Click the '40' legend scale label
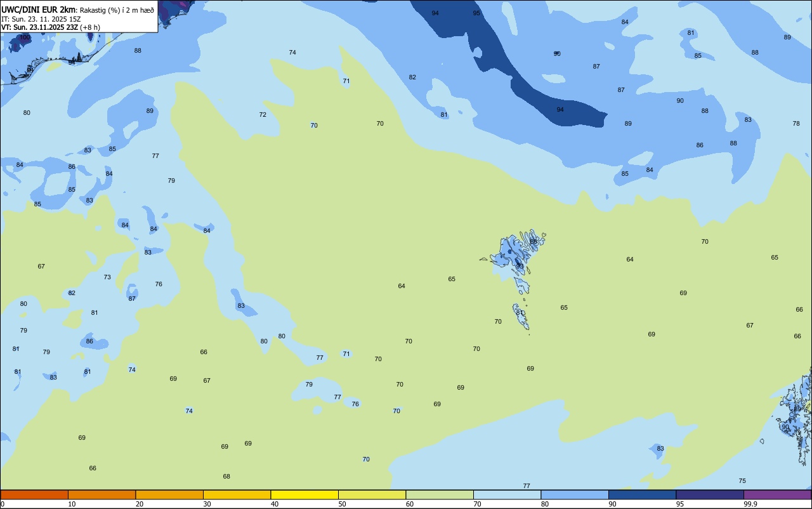812x509 pixels. [x=275, y=504]
